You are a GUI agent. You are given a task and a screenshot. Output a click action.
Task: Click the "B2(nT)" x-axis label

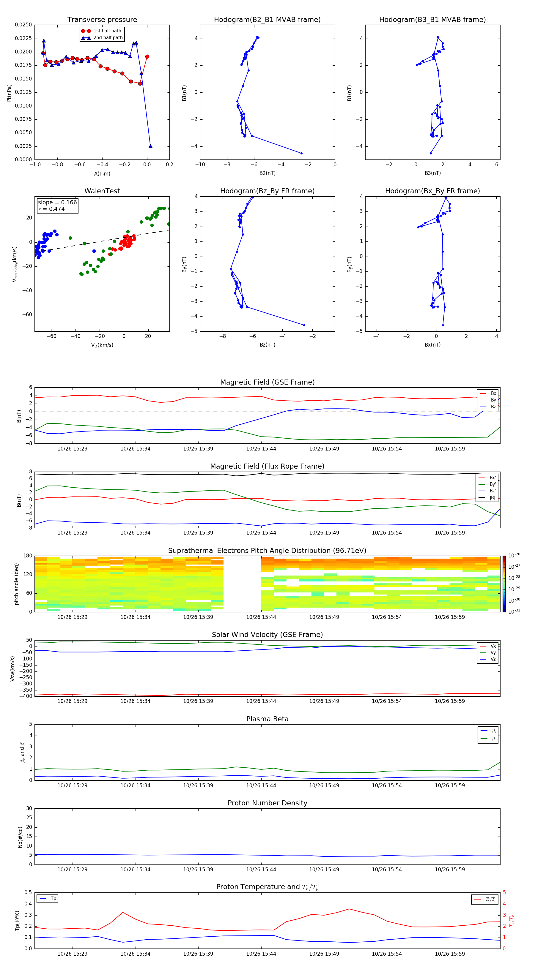point(267,173)
